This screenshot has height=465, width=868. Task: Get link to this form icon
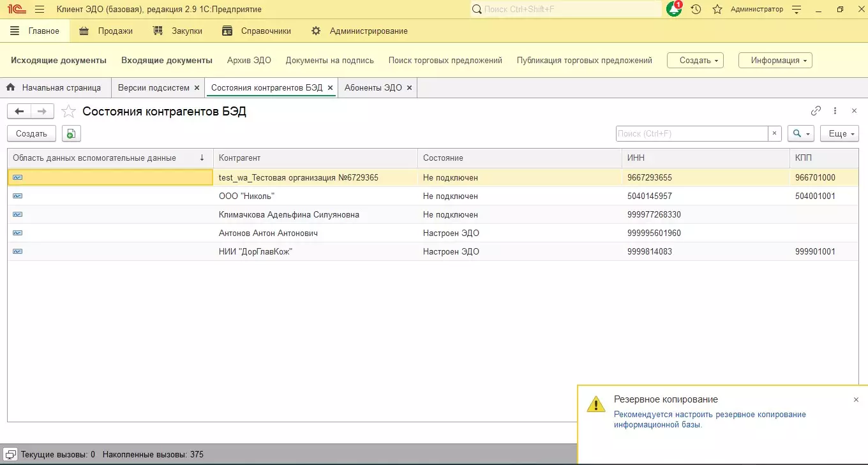coord(816,111)
